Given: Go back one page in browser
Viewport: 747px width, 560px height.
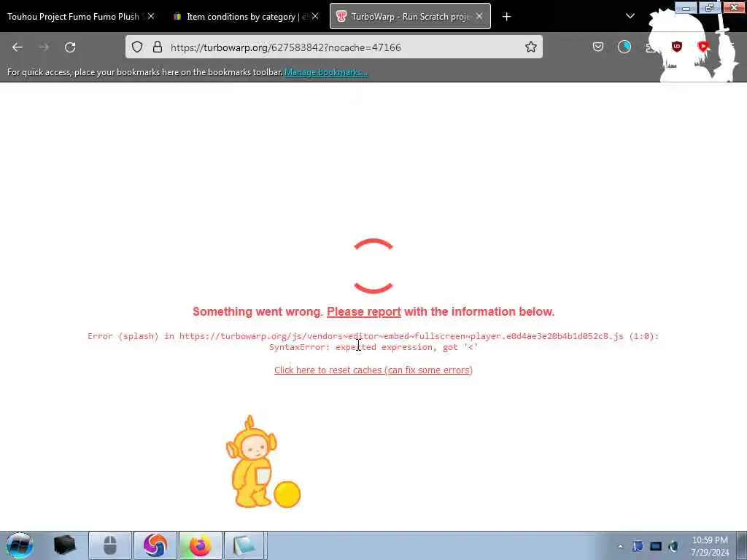Looking at the screenshot, I should tap(18, 47).
